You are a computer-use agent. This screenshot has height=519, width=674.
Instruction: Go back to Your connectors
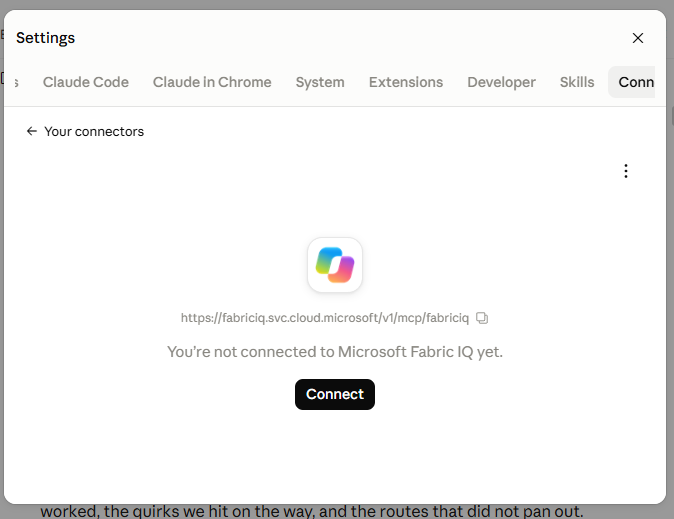tap(85, 131)
